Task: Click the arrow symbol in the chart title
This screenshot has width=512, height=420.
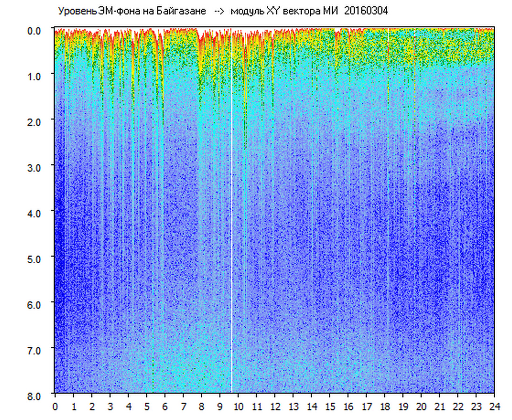Action: click(x=219, y=11)
